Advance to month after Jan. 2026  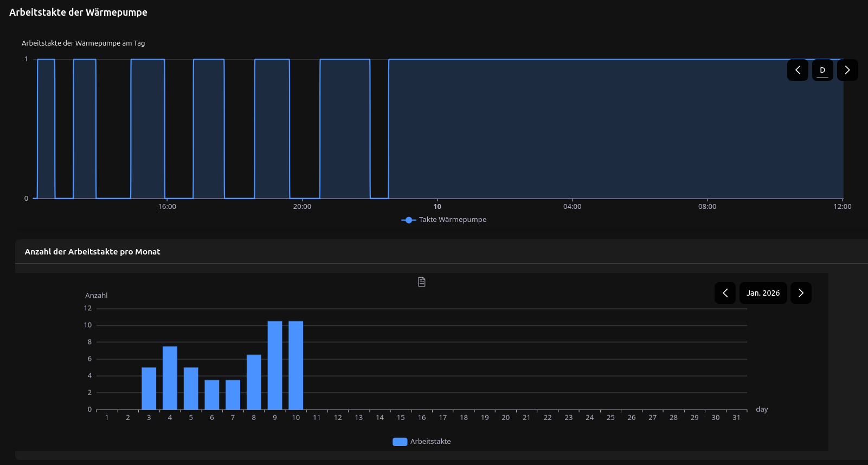[x=801, y=293]
